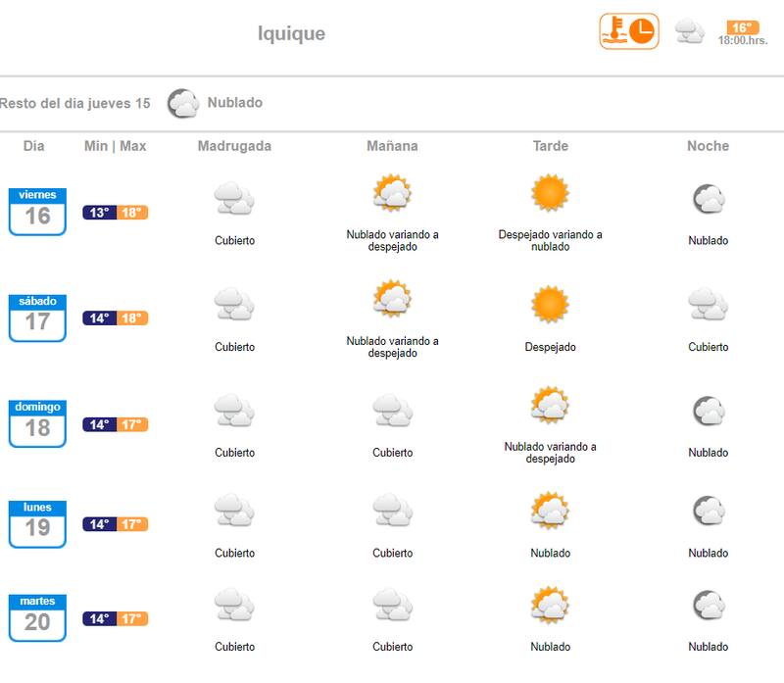Click the orange thermometer-clock icon
The image size is (784, 683).
pos(629,31)
